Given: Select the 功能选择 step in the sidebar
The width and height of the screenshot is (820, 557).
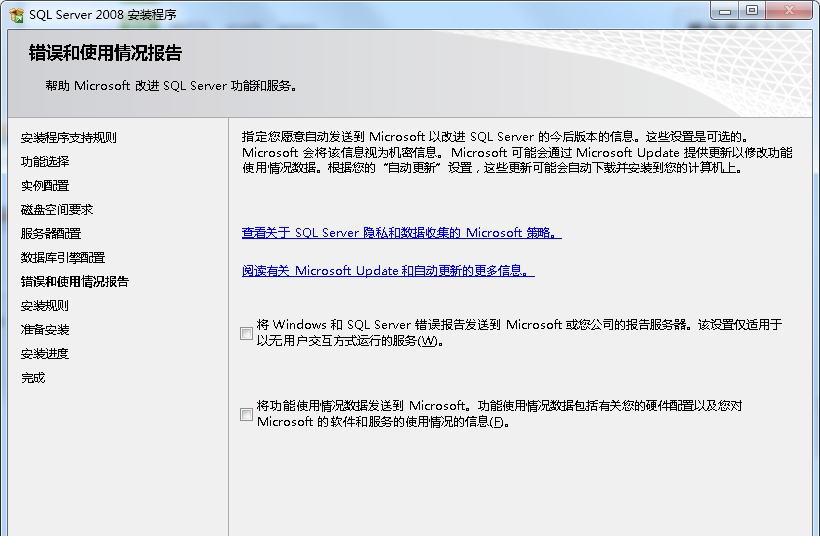Looking at the screenshot, I should (45, 162).
